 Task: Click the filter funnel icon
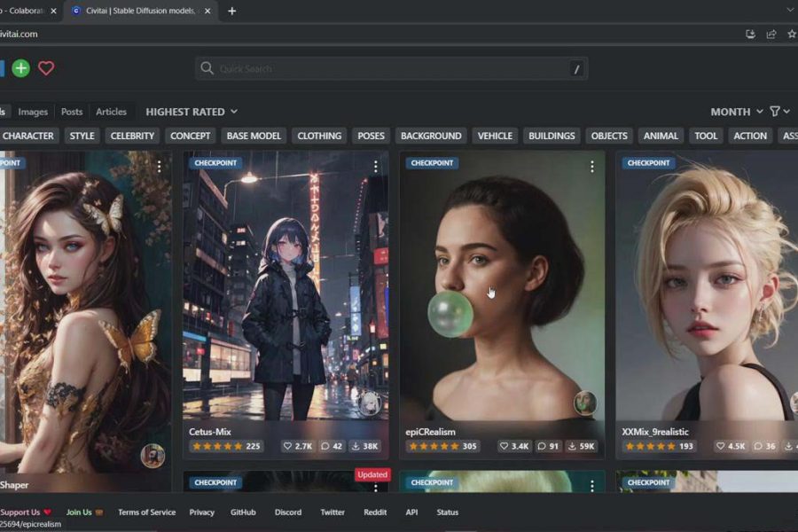(775, 112)
